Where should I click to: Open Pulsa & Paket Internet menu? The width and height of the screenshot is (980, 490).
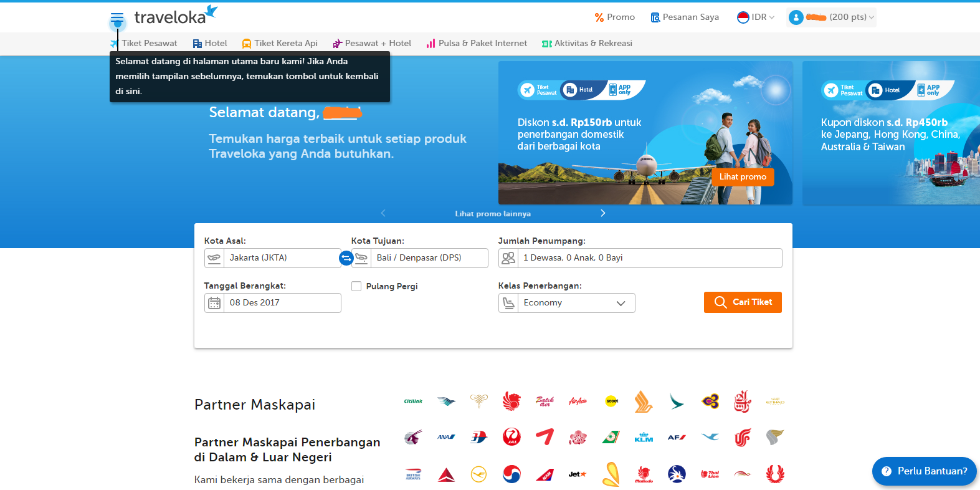tap(477, 44)
